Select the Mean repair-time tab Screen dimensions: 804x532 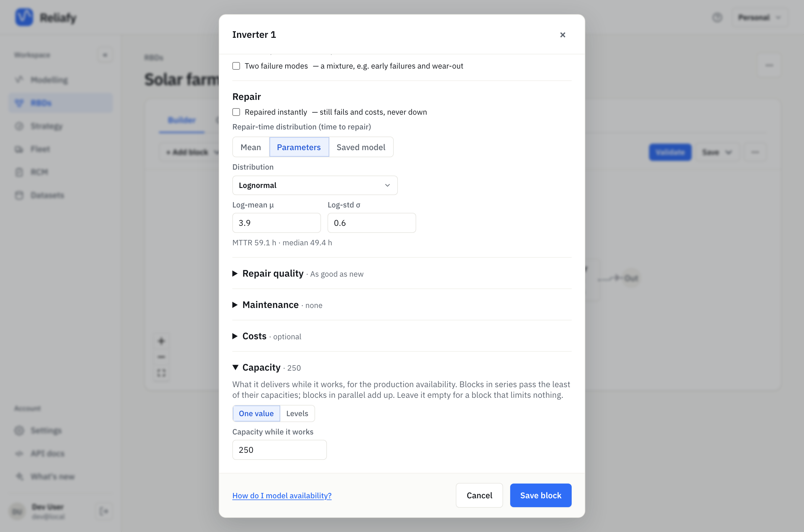click(x=251, y=147)
